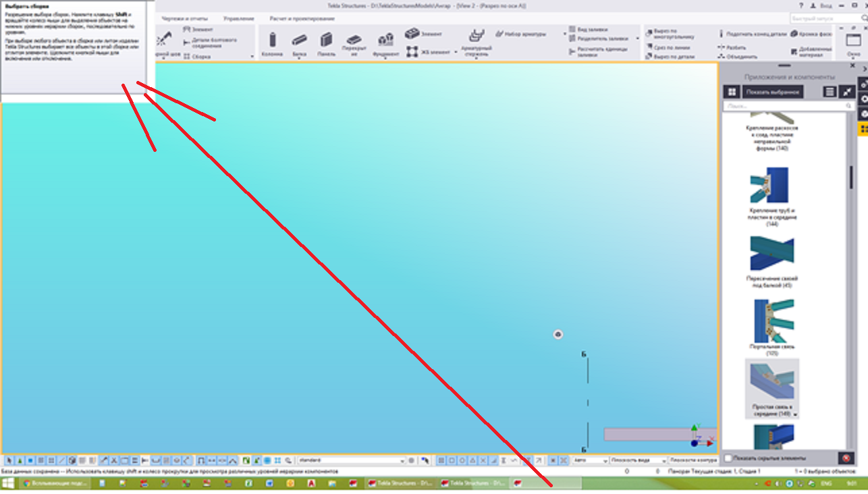Click Показать выбранное button
Image resolution: width=868 pixels, height=494 pixels.
(x=774, y=92)
